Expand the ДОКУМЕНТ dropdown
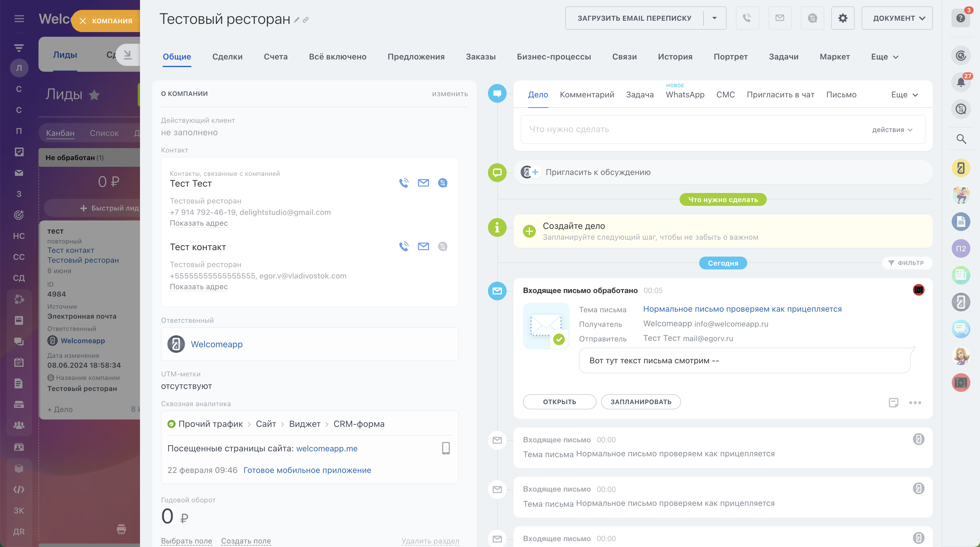 [896, 18]
